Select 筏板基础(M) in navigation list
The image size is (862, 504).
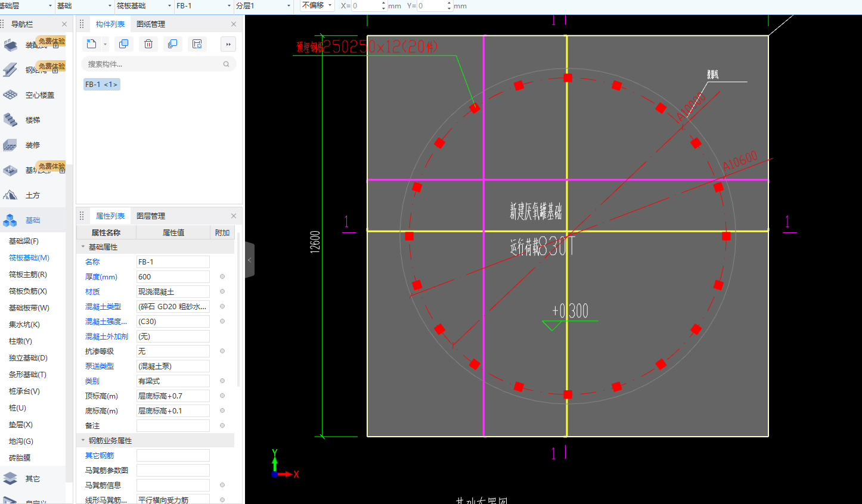(x=29, y=258)
